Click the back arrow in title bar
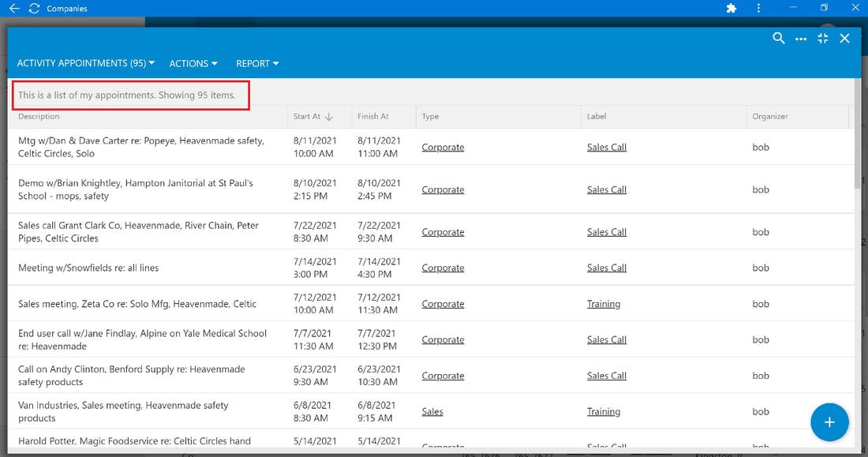 coord(14,9)
